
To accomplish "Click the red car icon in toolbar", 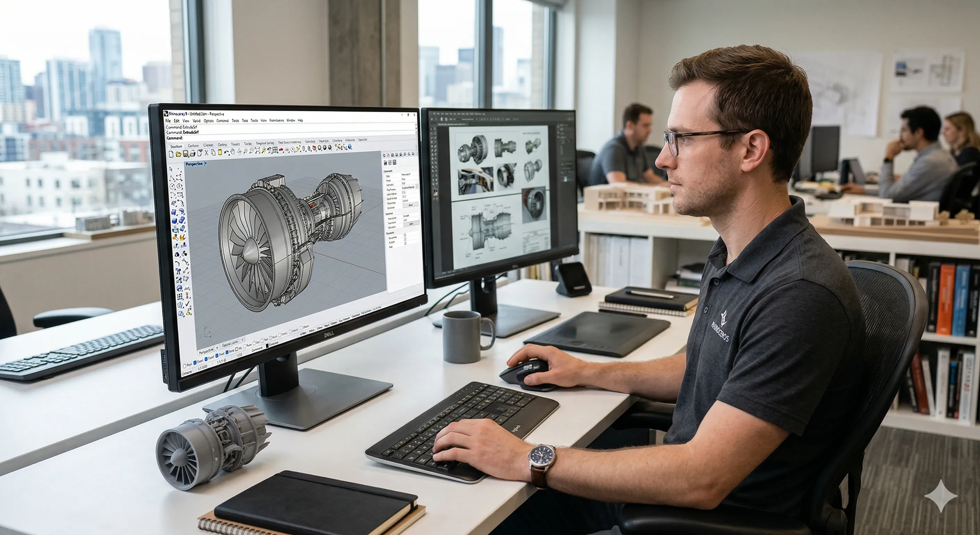I will click(281, 149).
